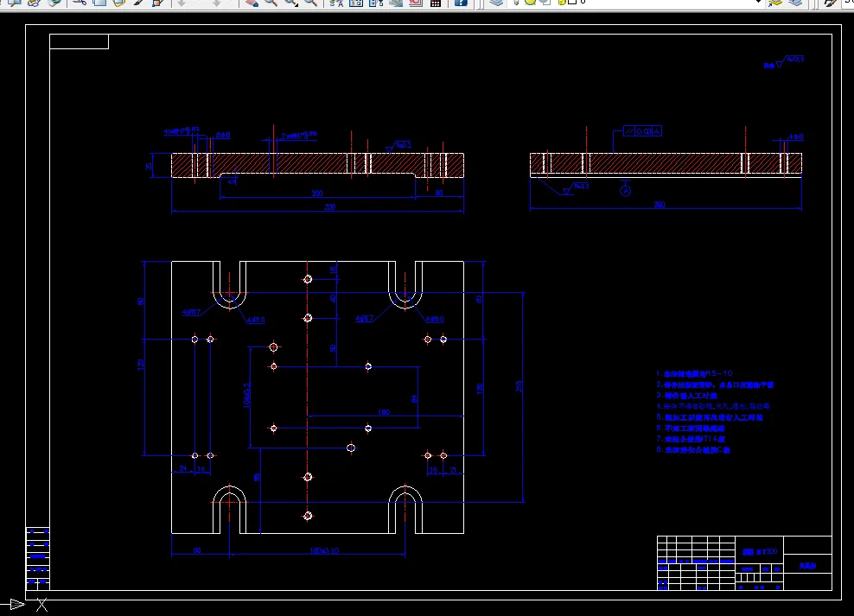Open the Layer Properties Manager icon
Image resolution: width=854 pixels, height=616 pixels.
pyautogui.click(x=495, y=3)
